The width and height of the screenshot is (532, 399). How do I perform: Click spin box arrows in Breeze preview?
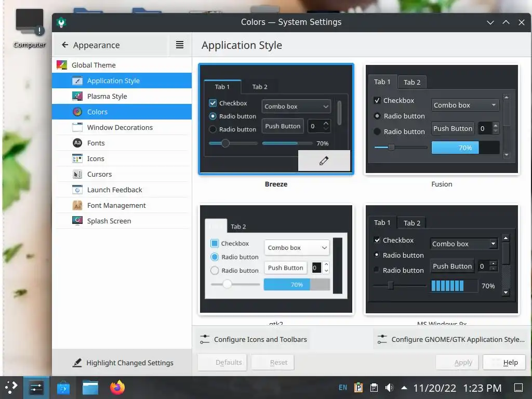pos(326,126)
